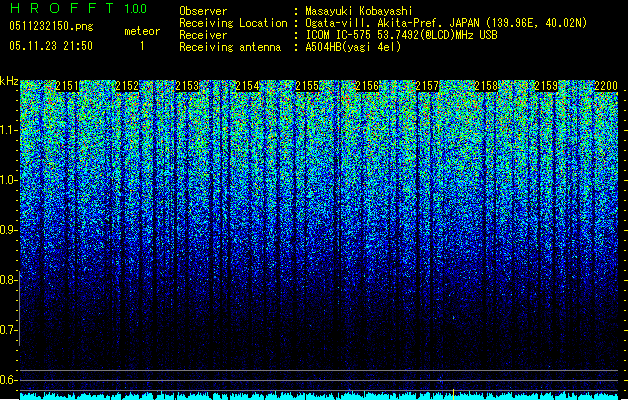Click the 2157 time marker
The height and width of the screenshot is (400, 629).
tap(427, 86)
